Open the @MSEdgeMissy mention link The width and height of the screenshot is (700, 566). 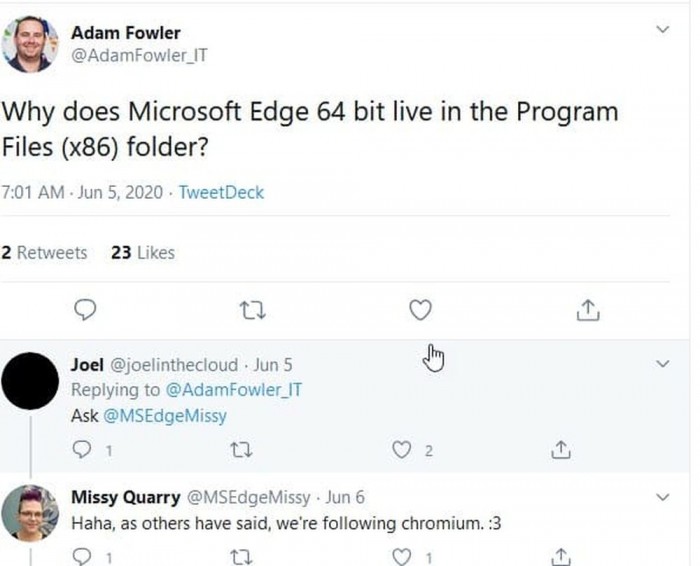tap(165, 415)
